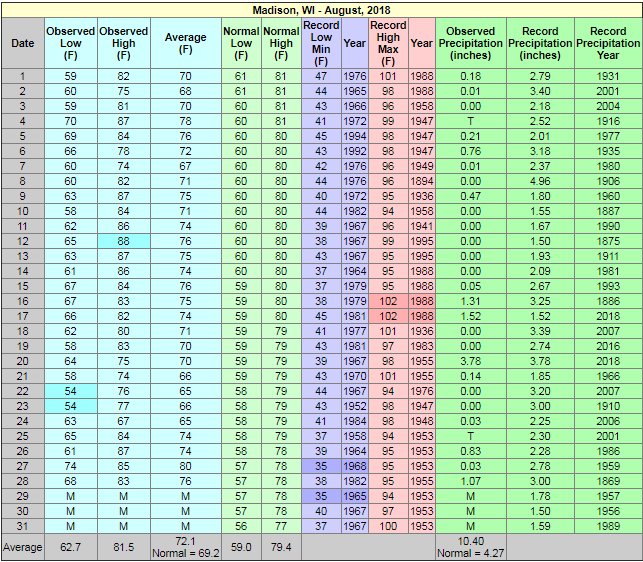Click record precipitation value 3.40 on August 2
643x562 pixels.
pyautogui.click(x=540, y=91)
